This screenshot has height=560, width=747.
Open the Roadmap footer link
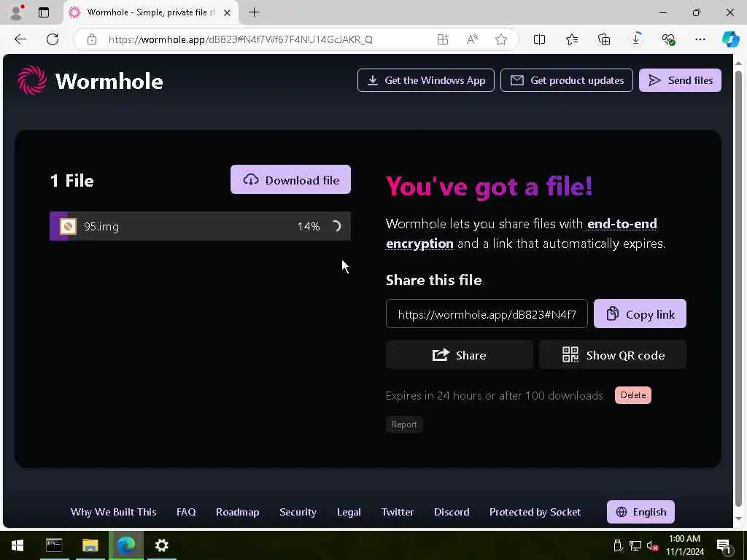pyautogui.click(x=237, y=512)
